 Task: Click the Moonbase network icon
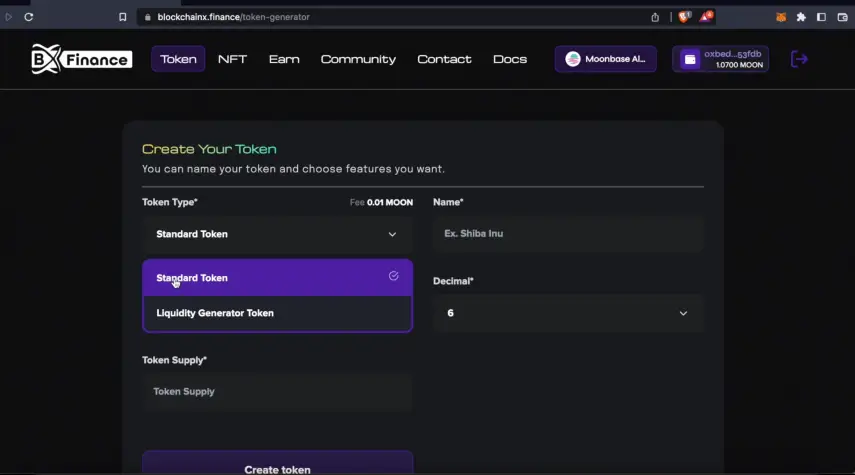click(573, 59)
